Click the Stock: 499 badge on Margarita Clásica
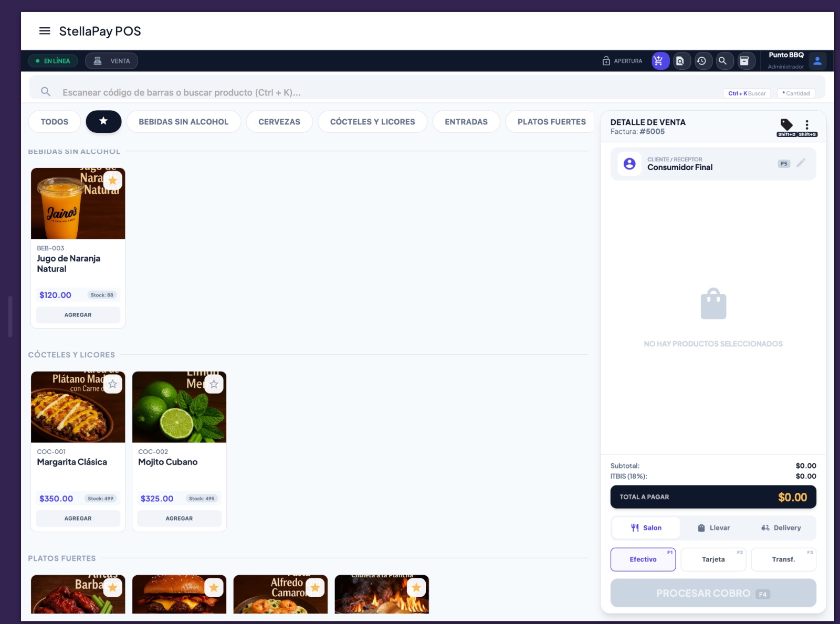The width and height of the screenshot is (840, 624). click(100, 499)
